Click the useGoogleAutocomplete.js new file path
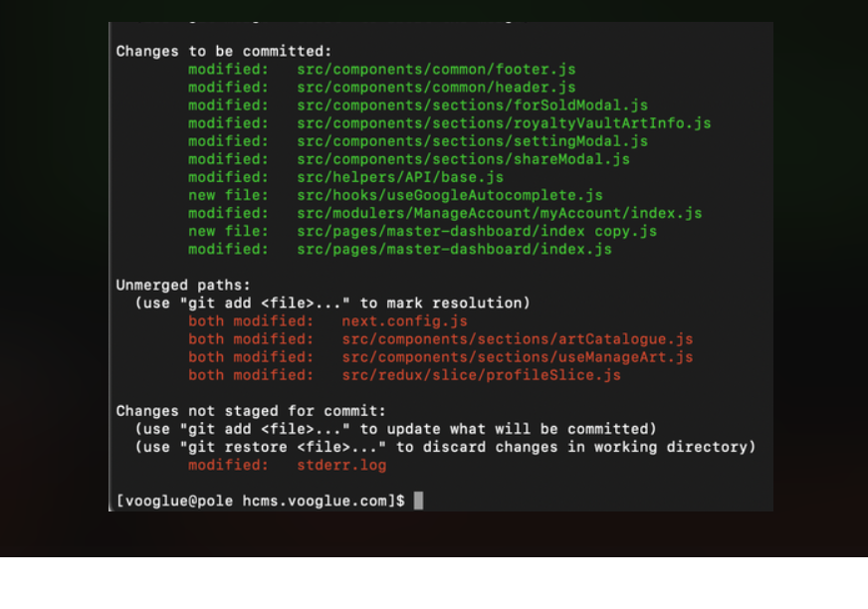Viewport: 868px width, 609px height. tap(449, 195)
